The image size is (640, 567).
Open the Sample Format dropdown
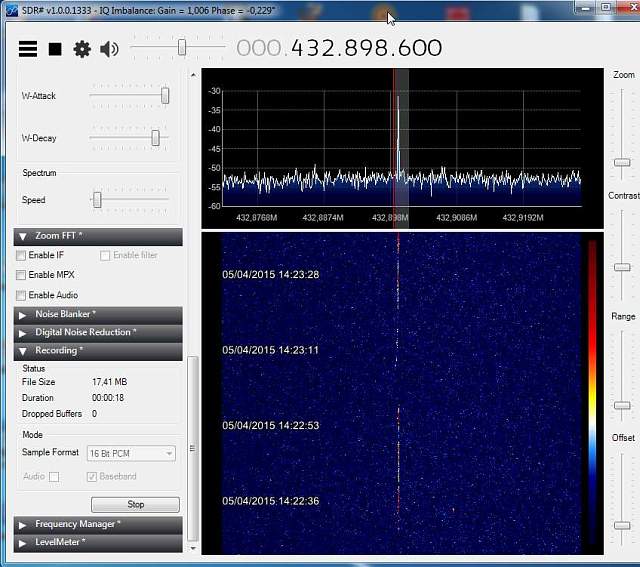point(131,453)
